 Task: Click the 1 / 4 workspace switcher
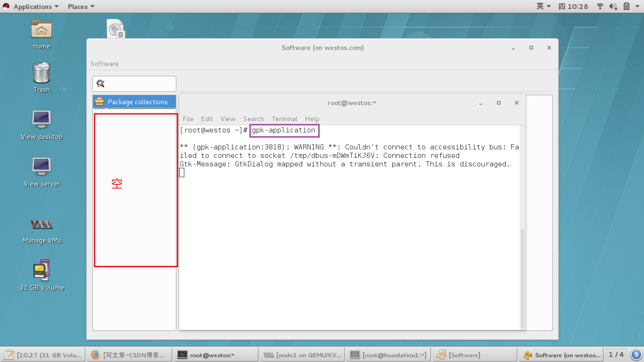pyautogui.click(x=616, y=354)
